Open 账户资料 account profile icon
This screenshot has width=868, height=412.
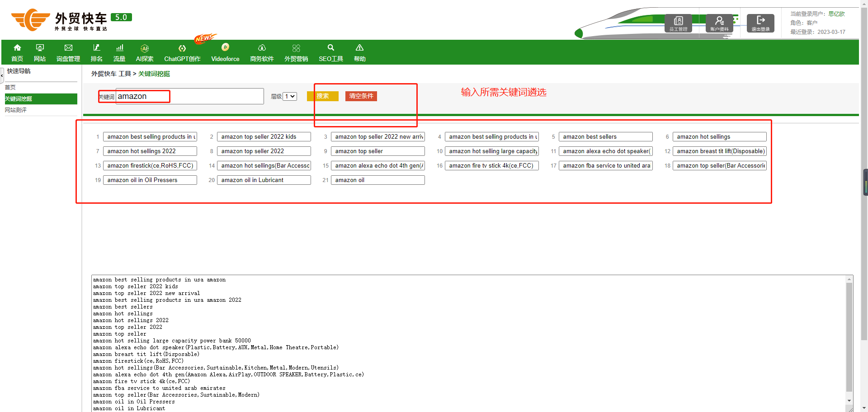click(719, 23)
